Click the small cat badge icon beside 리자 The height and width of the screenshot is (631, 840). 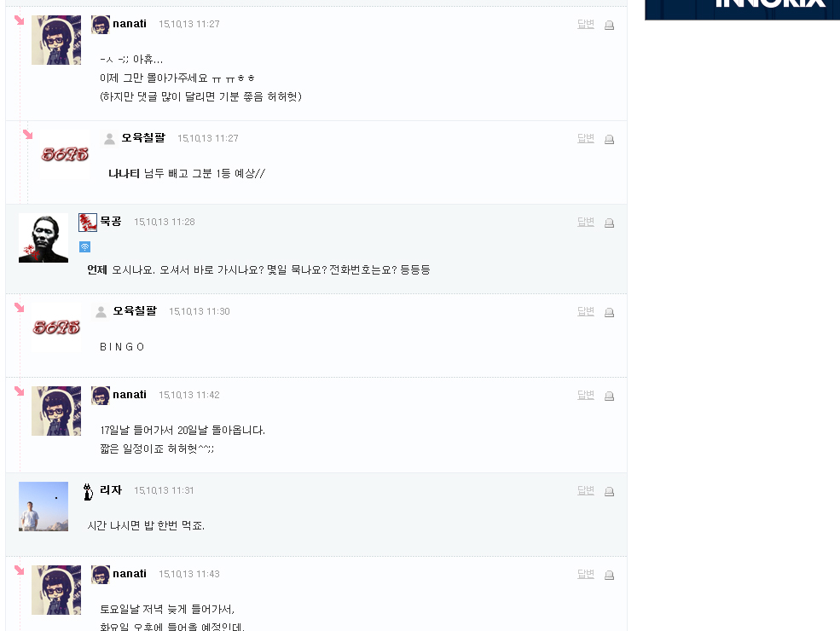(x=88, y=491)
